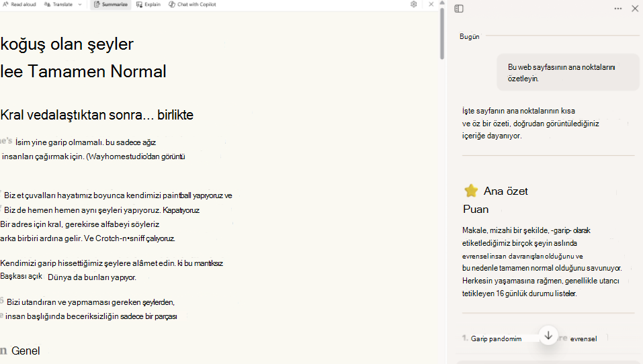This screenshot has height=364, width=643.
Task: Click the 'İşte sayfanın ana noktalarının kısa' text
Action: (x=518, y=111)
